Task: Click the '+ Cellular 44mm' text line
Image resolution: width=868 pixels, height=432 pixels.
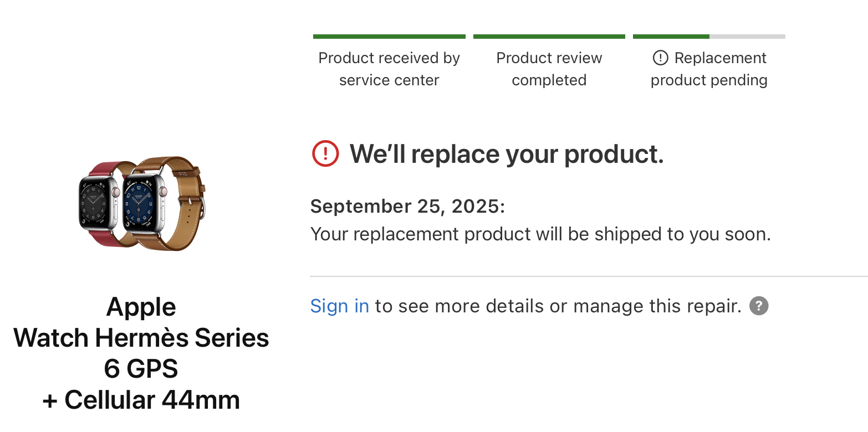Action: (141, 400)
